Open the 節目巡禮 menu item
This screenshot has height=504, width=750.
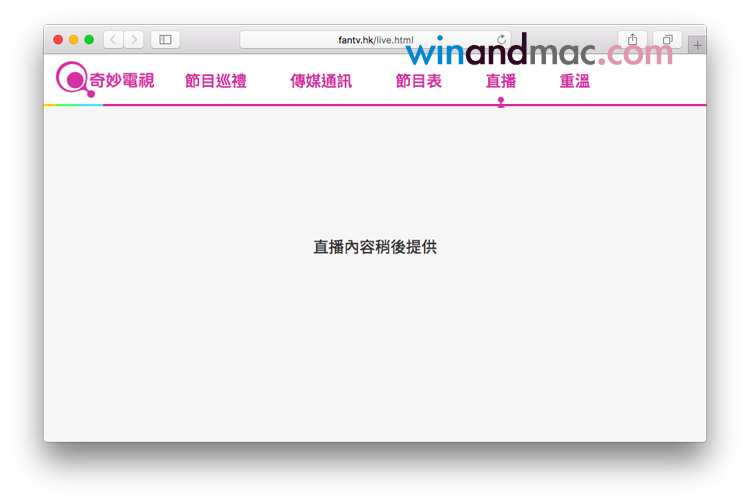(215, 81)
